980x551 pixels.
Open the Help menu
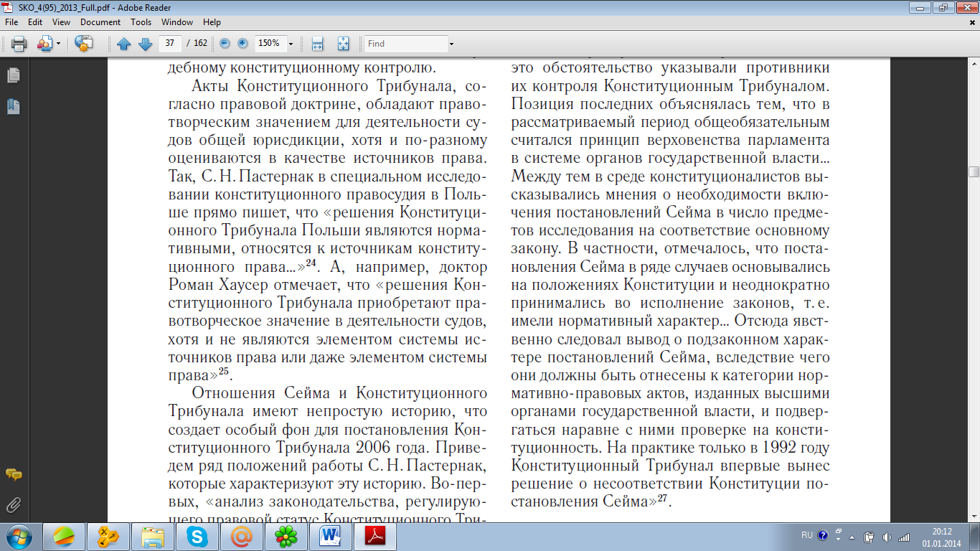click(212, 22)
